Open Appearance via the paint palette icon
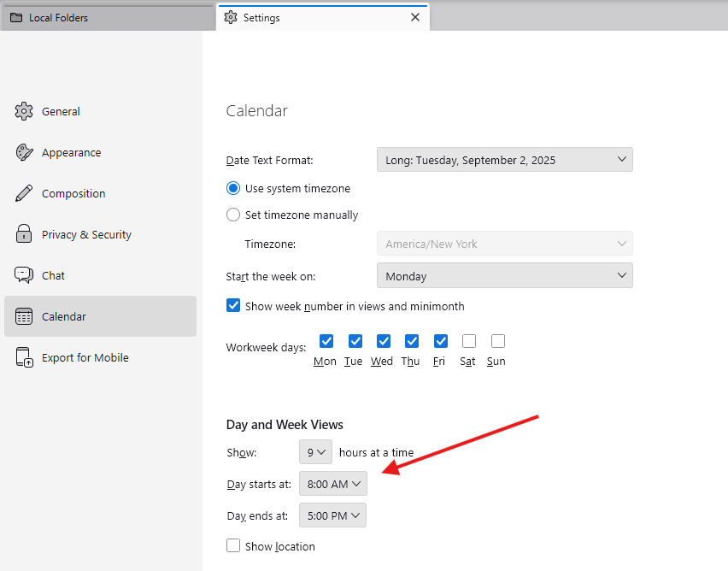 (24, 152)
